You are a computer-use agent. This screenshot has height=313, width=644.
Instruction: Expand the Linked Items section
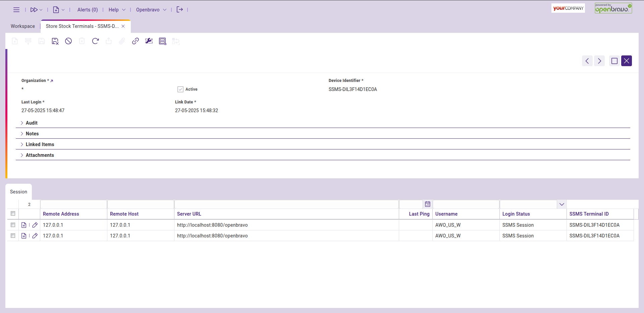point(40,144)
